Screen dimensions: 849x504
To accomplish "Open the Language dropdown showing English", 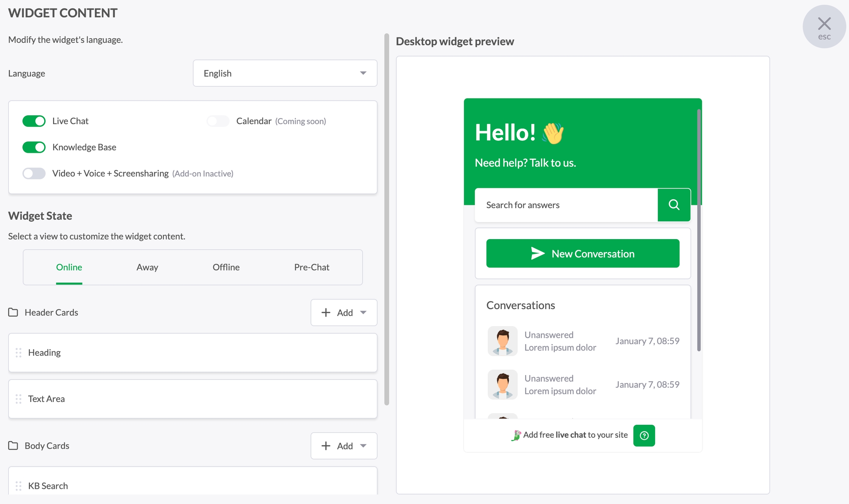I will (285, 73).
